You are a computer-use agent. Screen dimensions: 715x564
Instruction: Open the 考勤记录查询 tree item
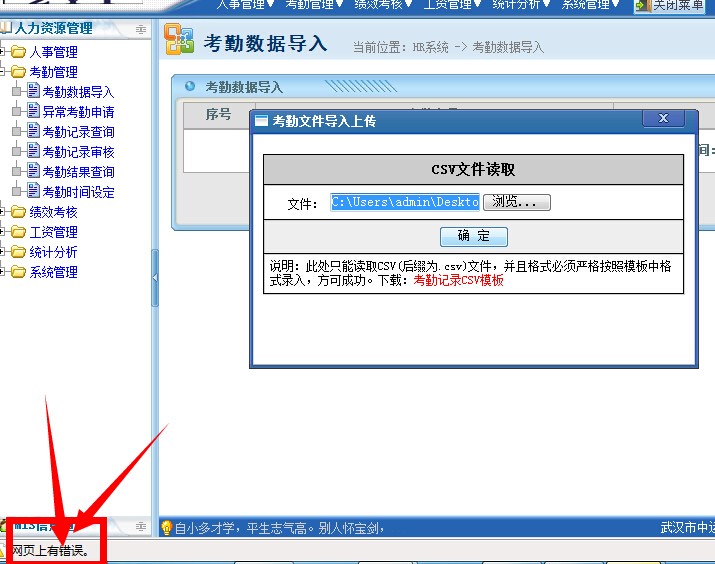tap(78, 132)
